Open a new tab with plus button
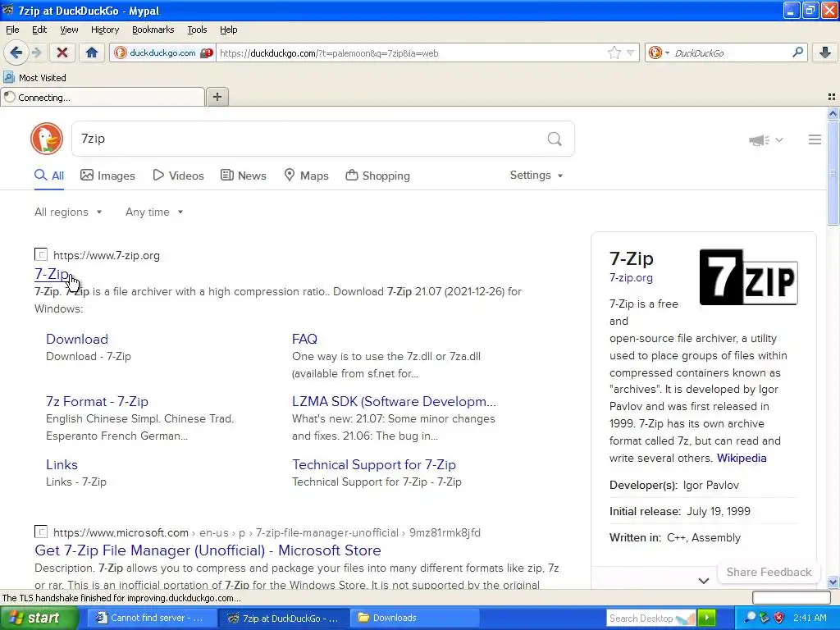Screen dimensions: 840x630 (x=217, y=97)
